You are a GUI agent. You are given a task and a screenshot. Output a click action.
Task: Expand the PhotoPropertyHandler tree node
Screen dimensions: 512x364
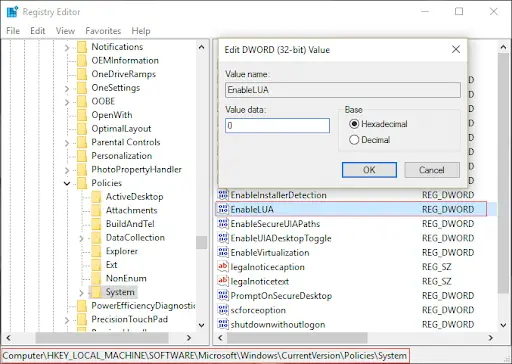tap(67, 170)
